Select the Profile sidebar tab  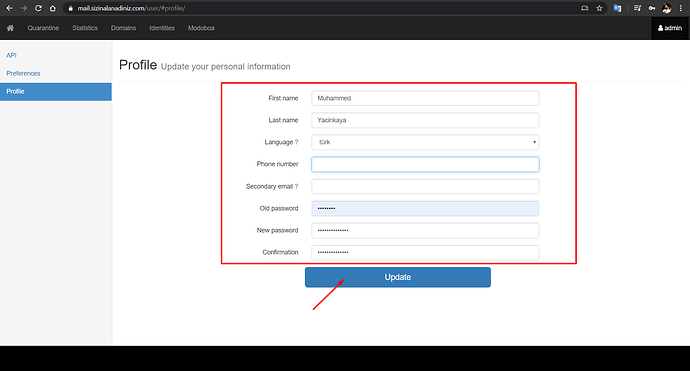(x=55, y=92)
